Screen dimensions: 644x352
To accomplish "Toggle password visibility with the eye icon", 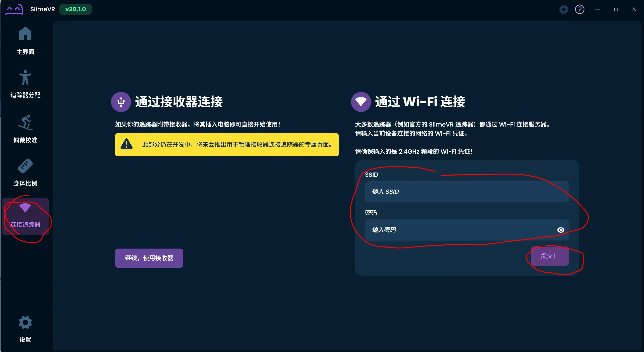I will [561, 230].
